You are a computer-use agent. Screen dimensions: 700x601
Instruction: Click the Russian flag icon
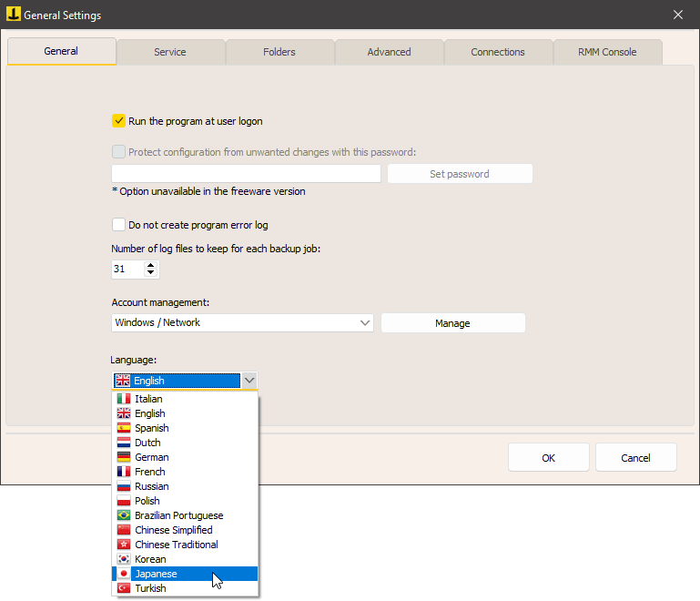tap(124, 485)
